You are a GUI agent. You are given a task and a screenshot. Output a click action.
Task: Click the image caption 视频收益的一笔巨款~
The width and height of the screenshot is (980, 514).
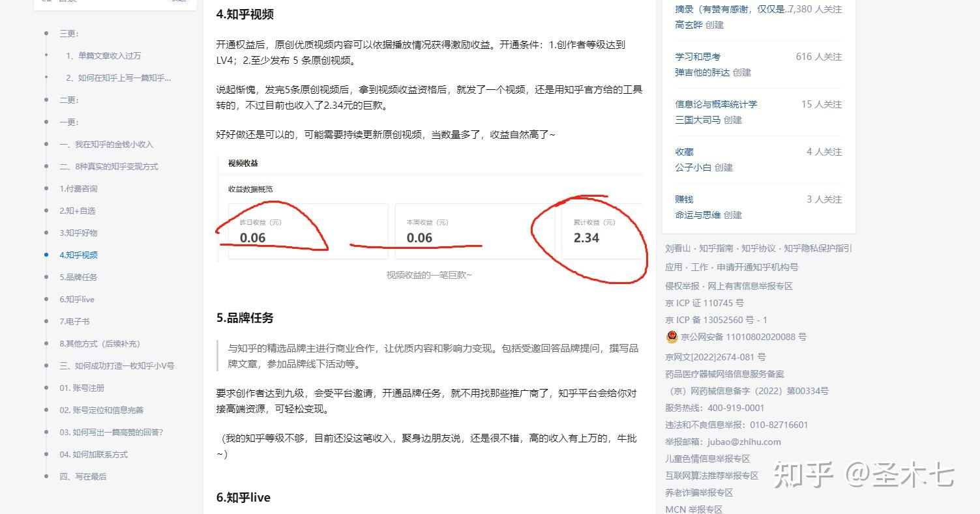tap(429, 275)
